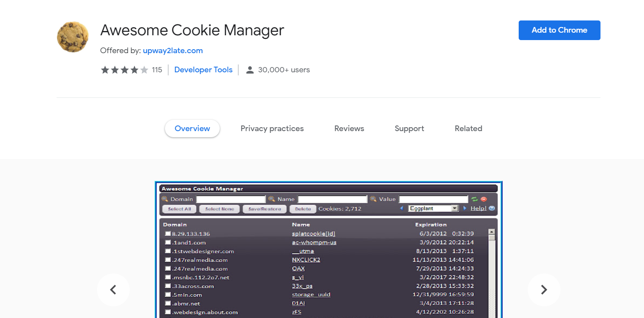Open the OAX cookie link
Screen dimensions: 644x318
click(x=298, y=269)
